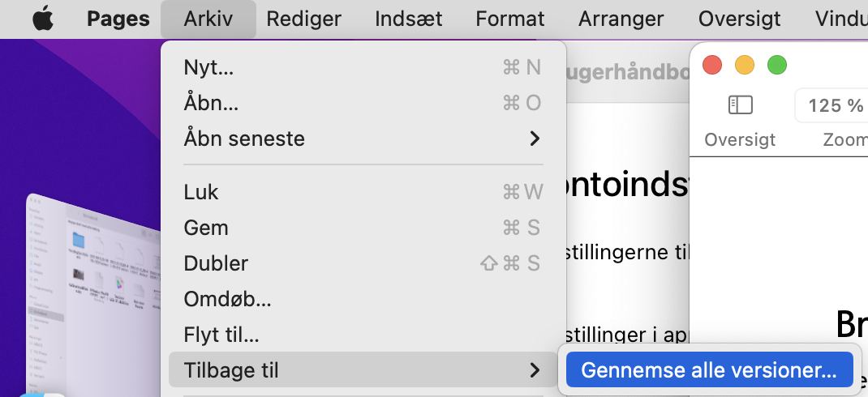Select Gem to save document
868x397 pixels.
[x=206, y=228]
